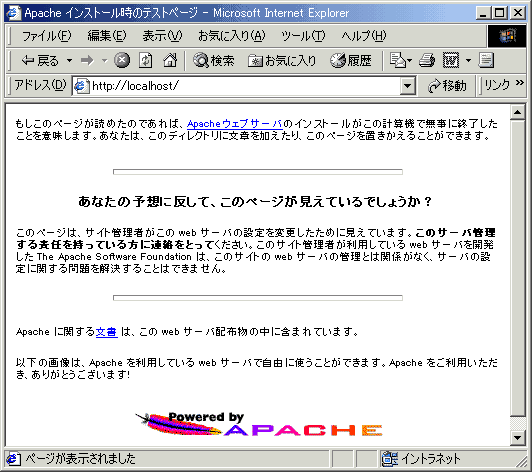Expand the address bar dropdown arrow

pyautogui.click(x=408, y=86)
